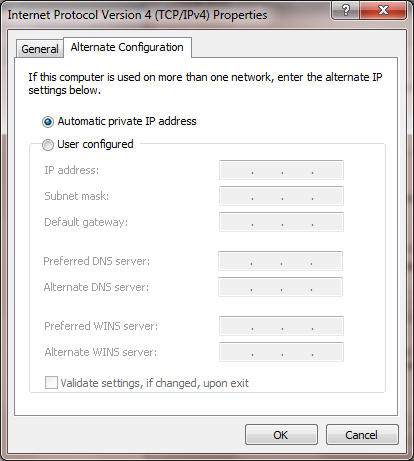
Task: Click the Default gateway input field
Action: coord(281,222)
